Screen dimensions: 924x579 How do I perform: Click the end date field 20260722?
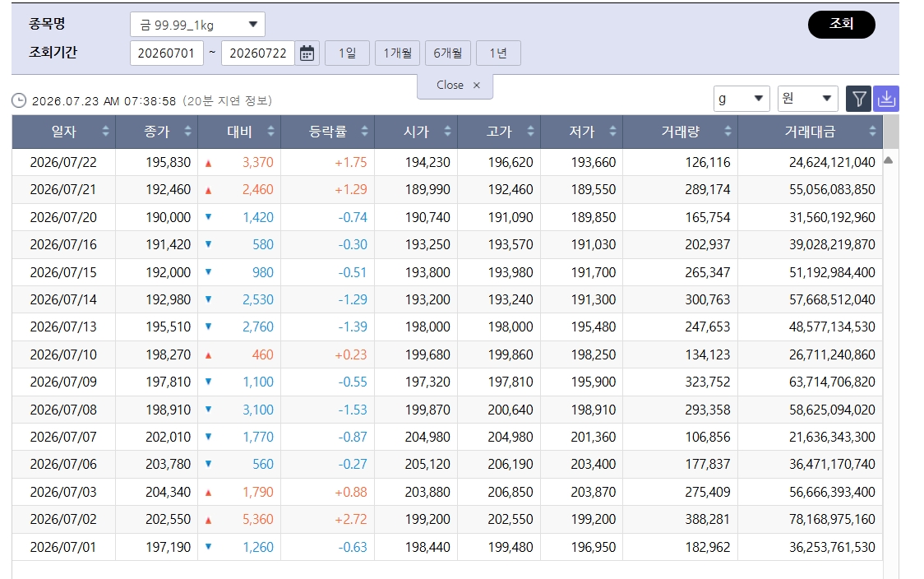click(258, 53)
